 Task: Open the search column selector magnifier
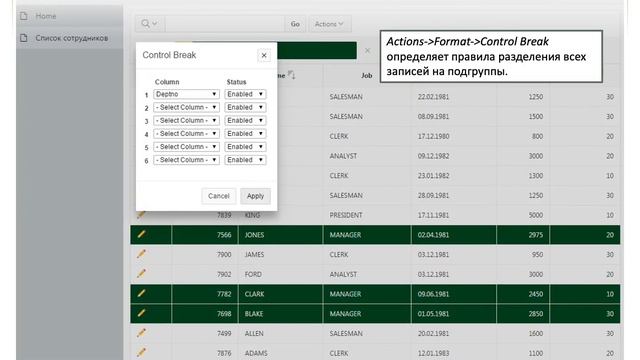[x=149, y=24]
